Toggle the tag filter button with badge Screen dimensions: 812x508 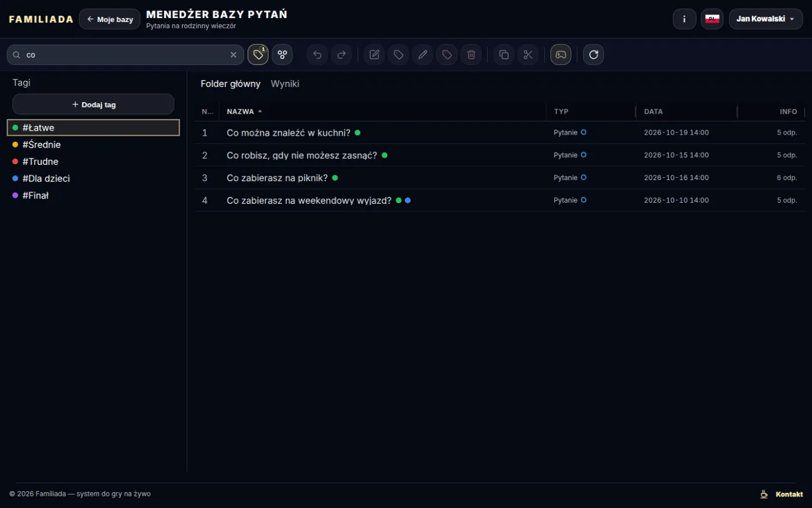[258, 55]
